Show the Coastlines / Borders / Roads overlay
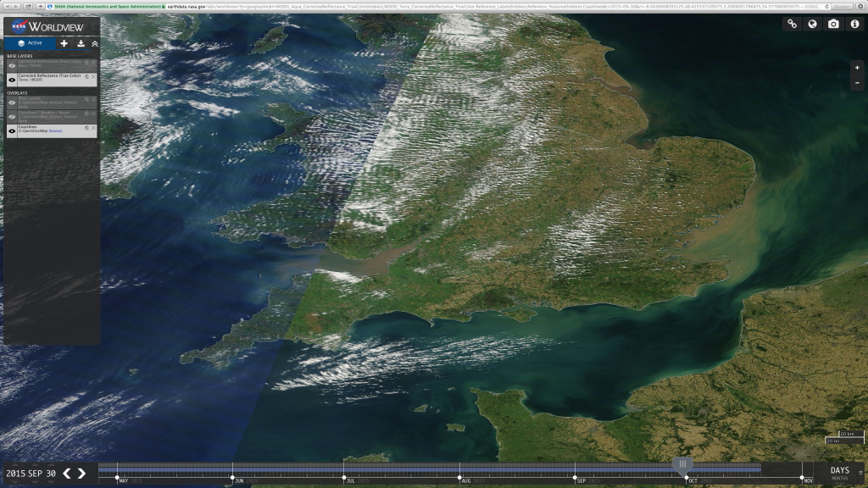 (x=12, y=117)
